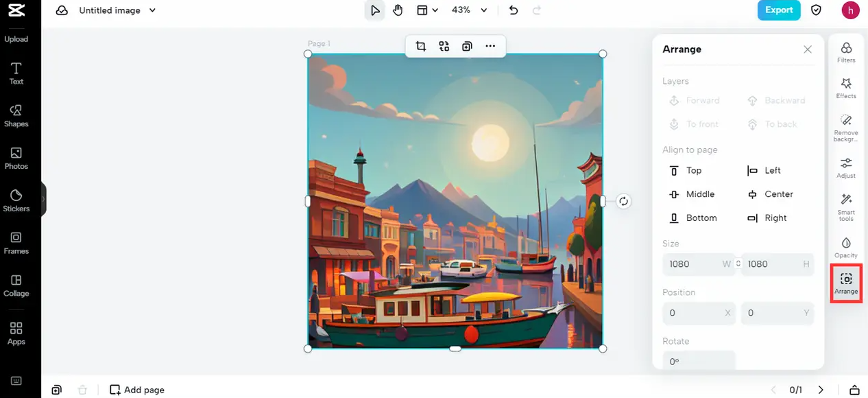Click the cloud save status icon
The image size is (868, 398).
[62, 10]
